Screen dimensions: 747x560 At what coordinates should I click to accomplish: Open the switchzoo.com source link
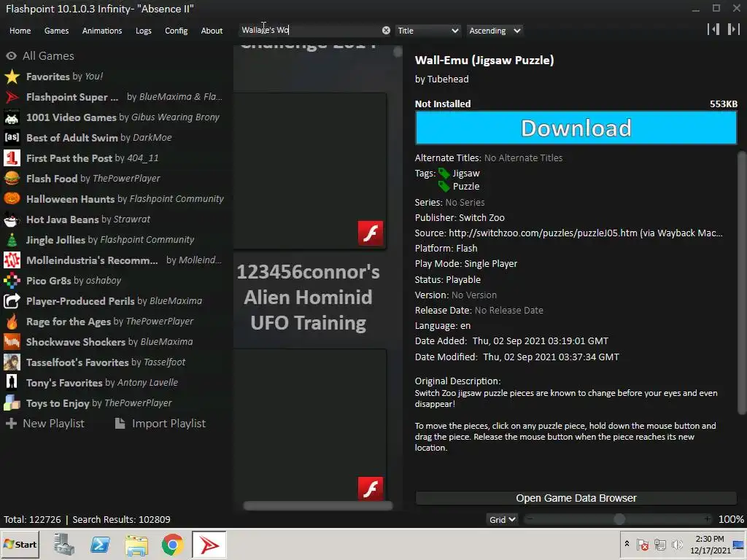coord(586,233)
